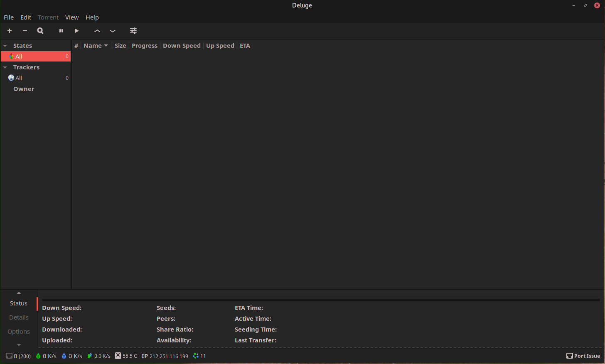The height and width of the screenshot is (364, 605).
Task: Select All under Trackers filter
Action: point(19,78)
